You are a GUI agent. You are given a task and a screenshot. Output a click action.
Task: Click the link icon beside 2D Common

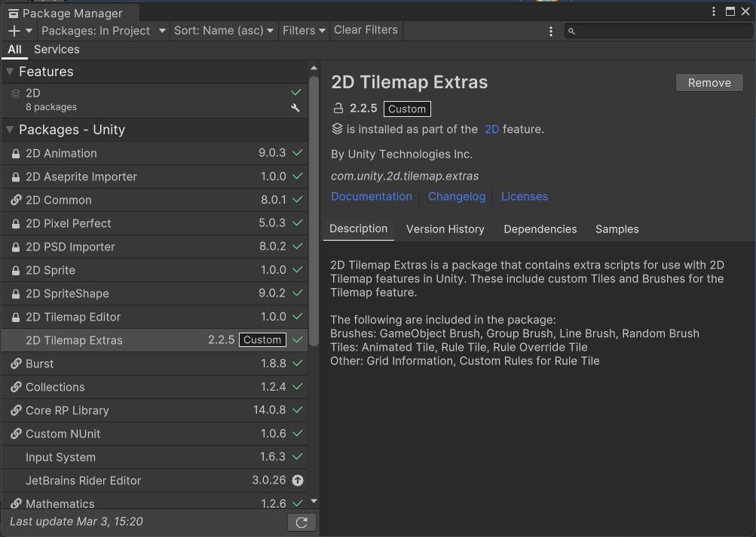pos(16,200)
